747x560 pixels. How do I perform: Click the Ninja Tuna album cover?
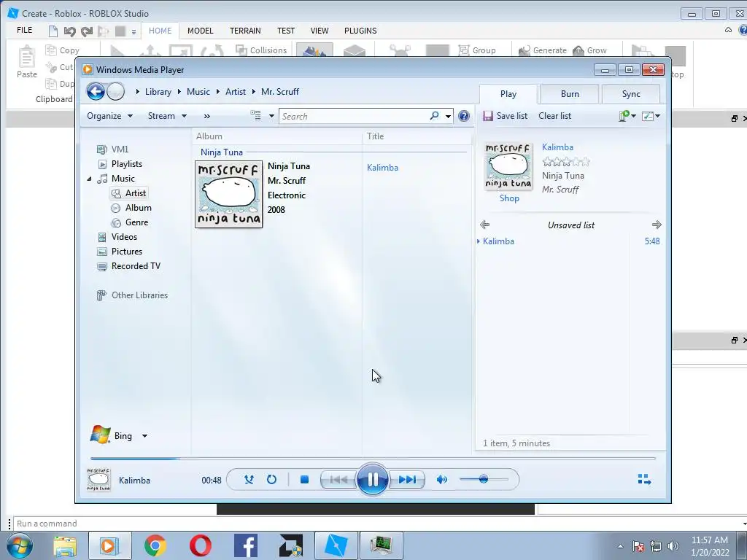coord(228,194)
